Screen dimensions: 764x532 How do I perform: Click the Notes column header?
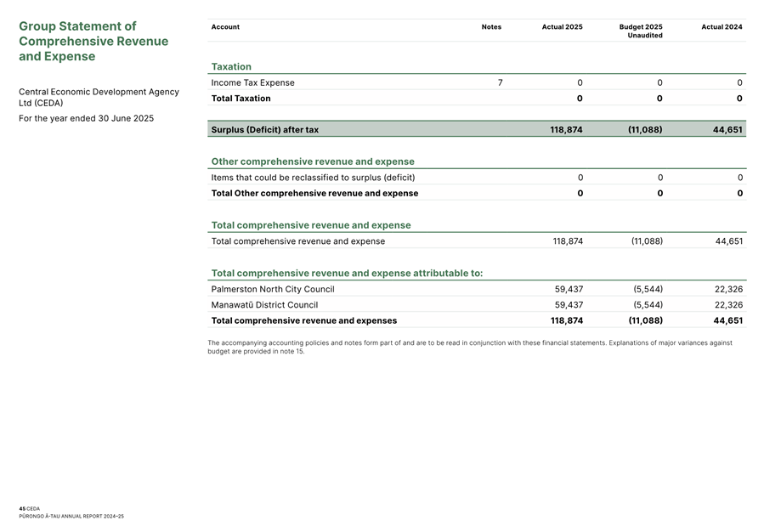click(x=491, y=27)
